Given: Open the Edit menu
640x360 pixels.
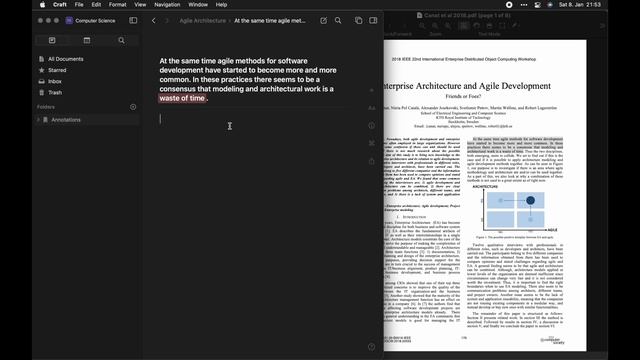Looking at the screenshot, I should 96,5.
